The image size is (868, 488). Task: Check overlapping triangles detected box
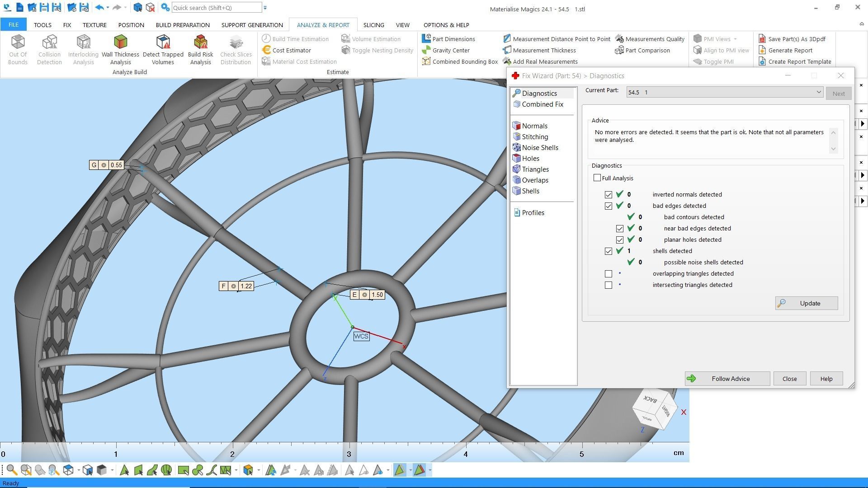tap(609, 274)
